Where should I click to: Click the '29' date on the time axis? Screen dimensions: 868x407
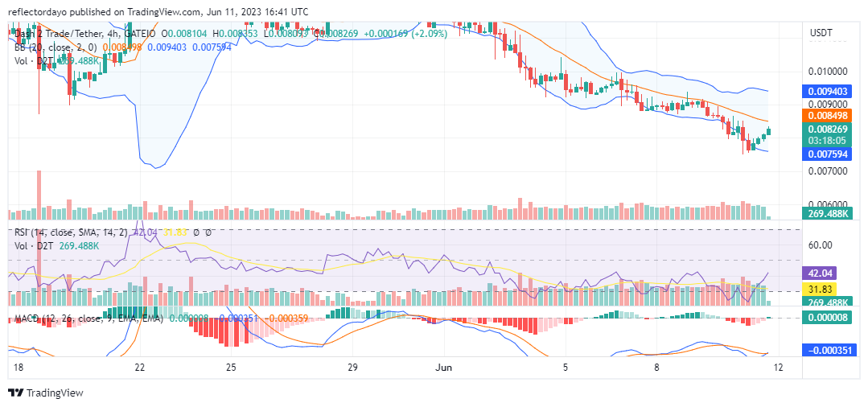point(352,368)
